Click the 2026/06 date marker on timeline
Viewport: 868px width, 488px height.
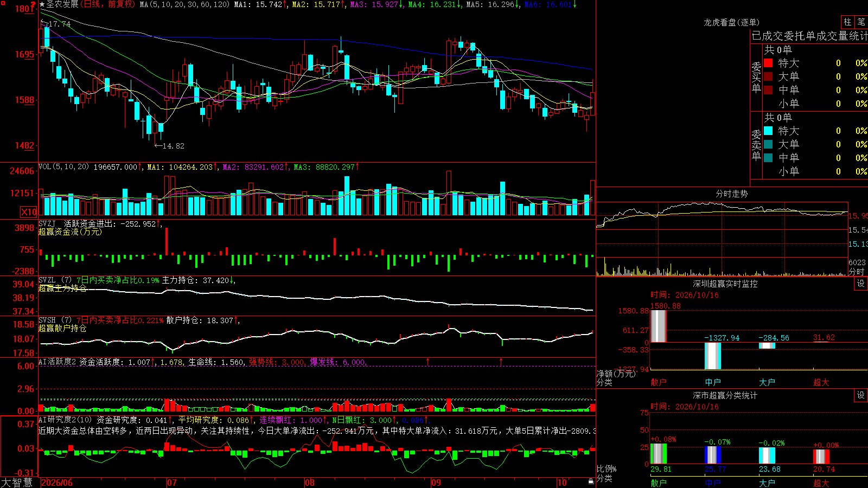[x=57, y=483]
